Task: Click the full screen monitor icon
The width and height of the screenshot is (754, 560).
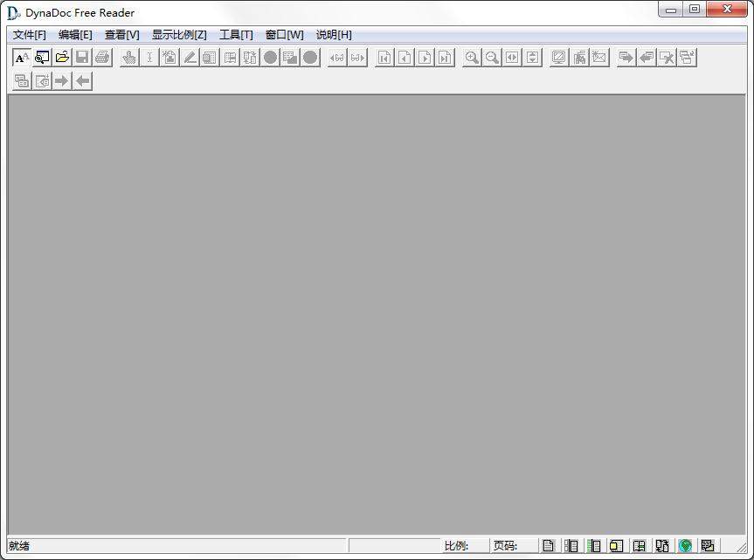Action: pos(559,58)
